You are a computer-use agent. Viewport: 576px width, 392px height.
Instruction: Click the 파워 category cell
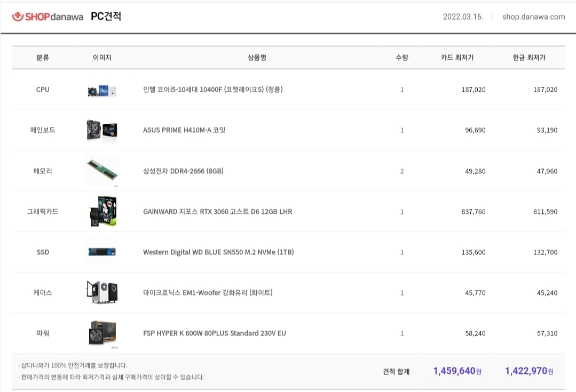43,333
